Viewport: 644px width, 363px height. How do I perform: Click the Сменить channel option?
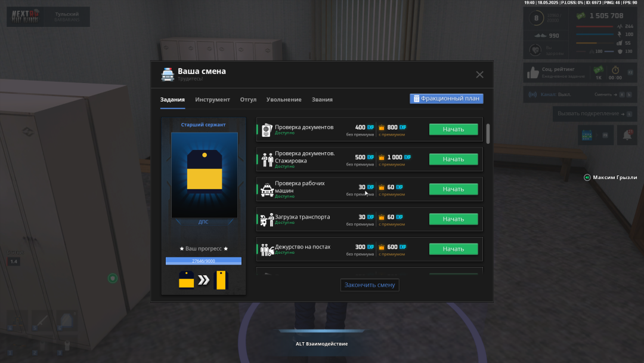[603, 94]
